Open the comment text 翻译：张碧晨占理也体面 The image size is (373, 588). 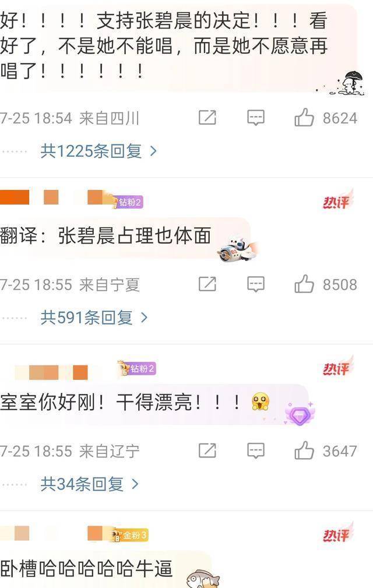(105, 236)
